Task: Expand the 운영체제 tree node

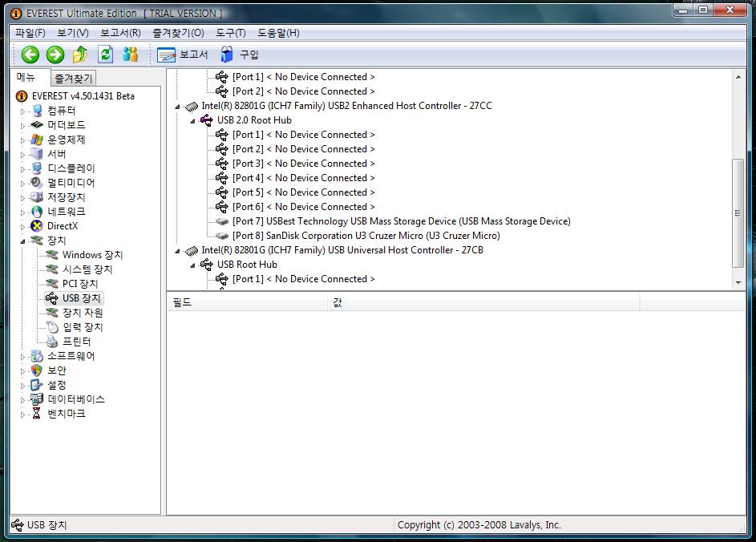Action: pyautogui.click(x=22, y=140)
